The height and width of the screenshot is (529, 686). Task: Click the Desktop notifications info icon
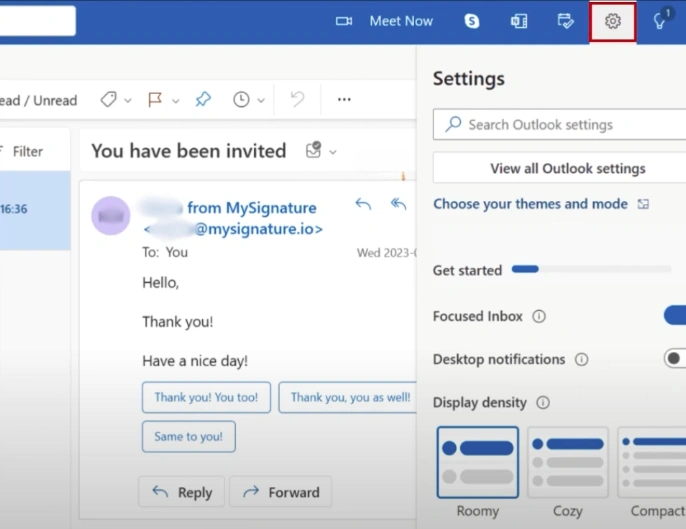[581, 360]
